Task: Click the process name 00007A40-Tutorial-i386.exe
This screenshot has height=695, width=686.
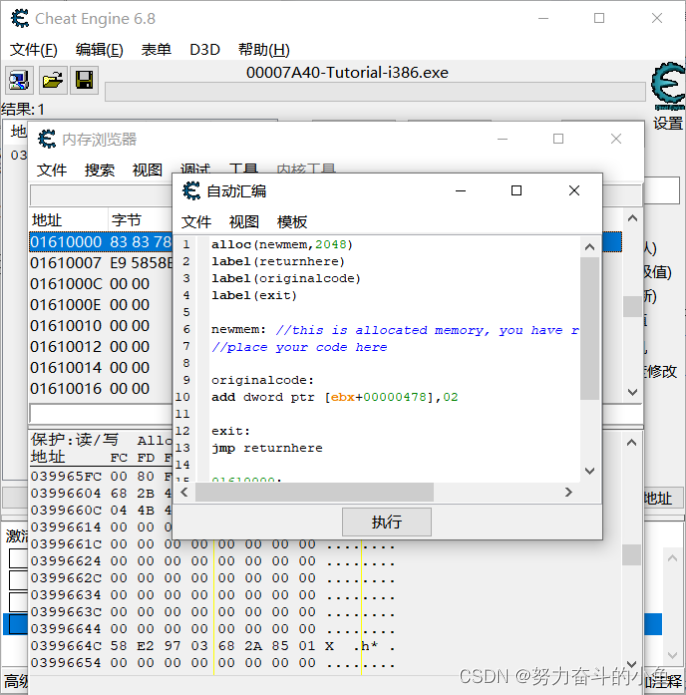Action: [347, 72]
